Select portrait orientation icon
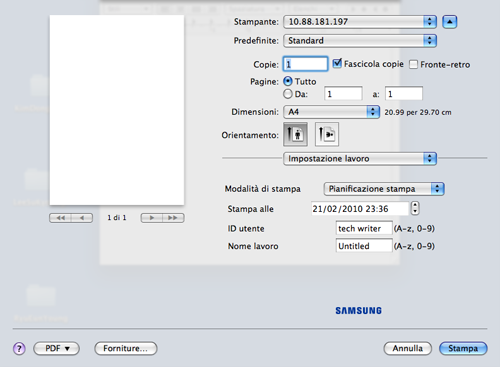The image size is (500, 367). coord(295,134)
